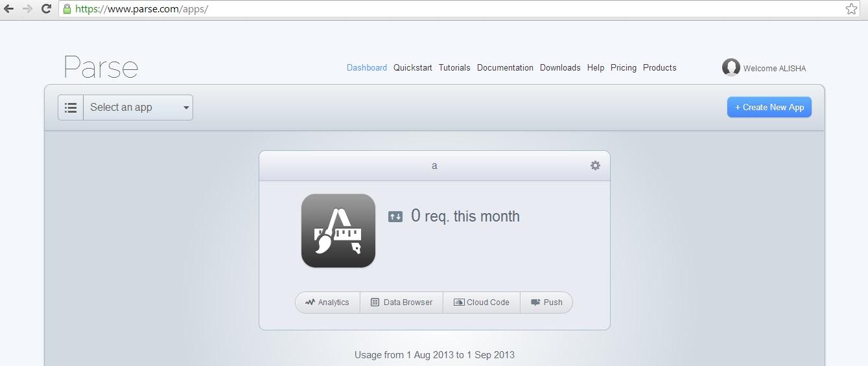Viewport: 868px width, 366px height.
Task: Open the Help nav link
Action: click(596, 67)
